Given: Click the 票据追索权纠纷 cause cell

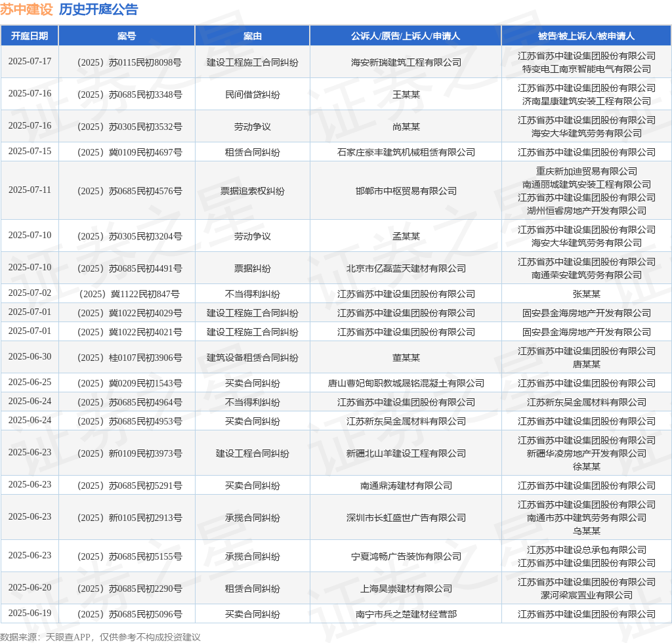Looking at the screenshot, I should (x=253, y=191).
